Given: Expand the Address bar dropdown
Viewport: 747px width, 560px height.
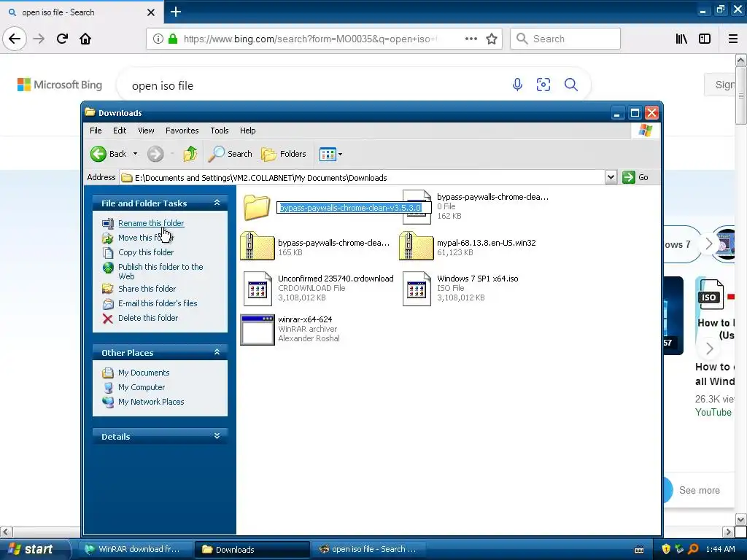Looking at the screenshot, I should tap(611, 177).
